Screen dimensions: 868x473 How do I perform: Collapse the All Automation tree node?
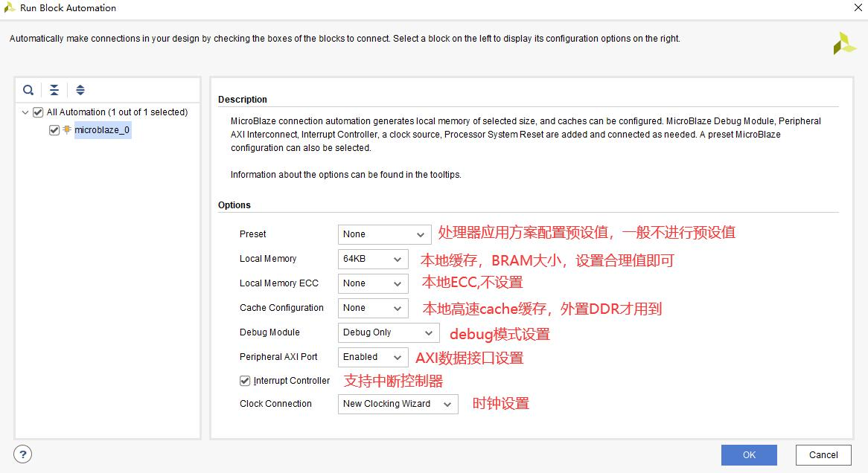click(25, 112)
